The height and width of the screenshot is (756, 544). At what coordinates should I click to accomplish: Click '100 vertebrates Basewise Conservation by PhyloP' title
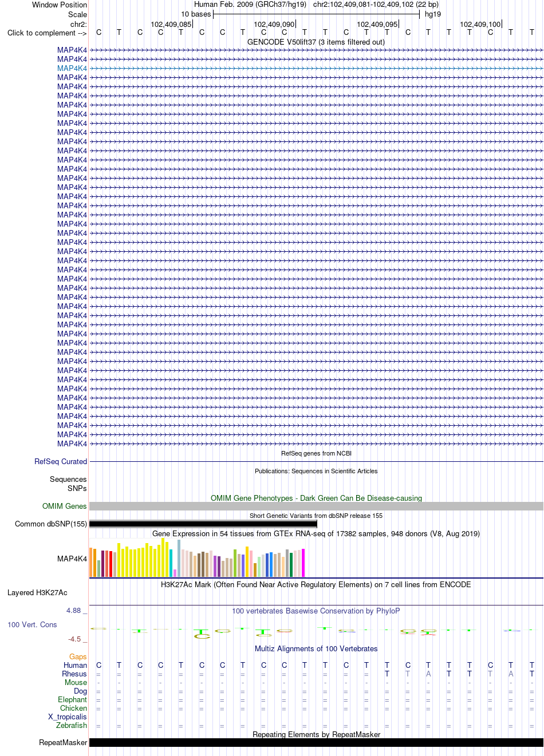click(316, 611)
